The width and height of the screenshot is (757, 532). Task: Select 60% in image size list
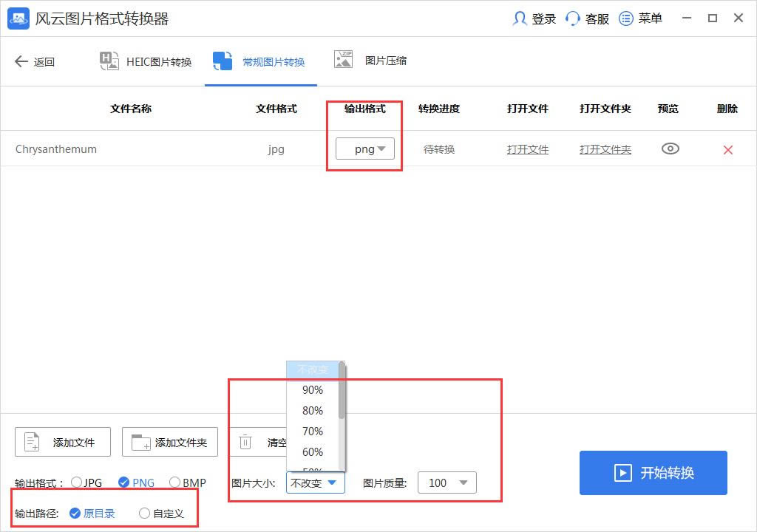[313, 452]
